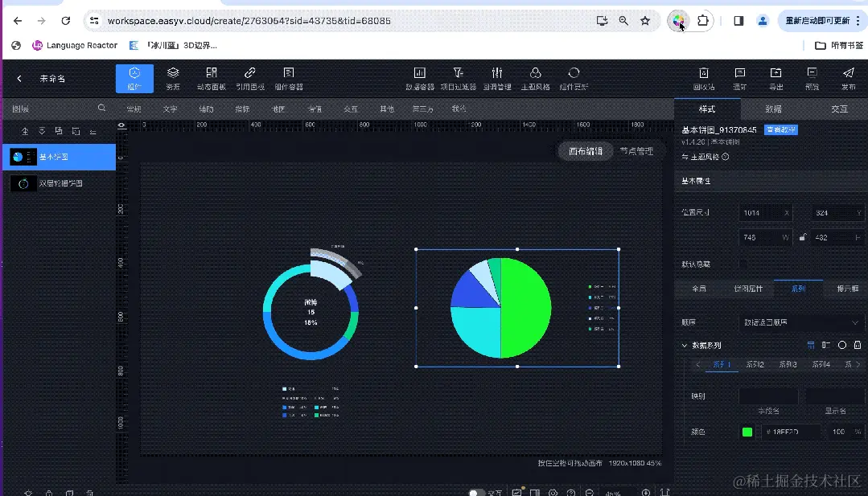
Task: Toggle the ruler eye visibility icon
Action: point(121,125)
